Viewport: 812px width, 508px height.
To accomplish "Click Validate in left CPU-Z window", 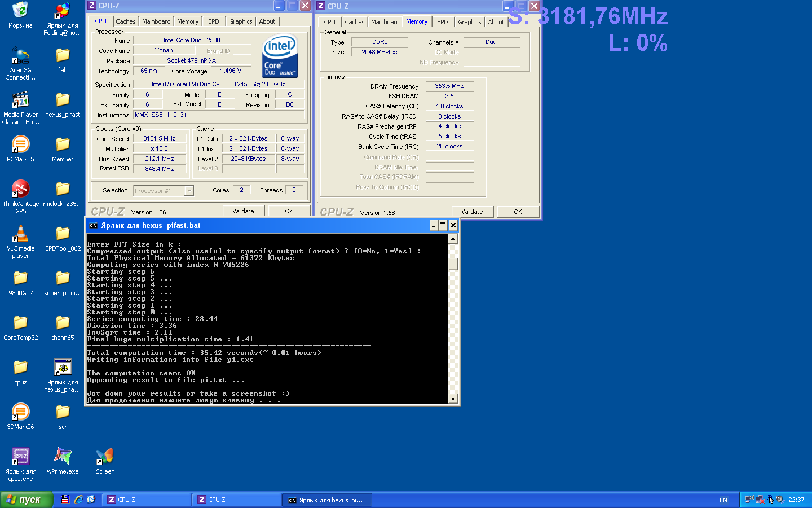I will pyautogui.click(x=243, y=211).
